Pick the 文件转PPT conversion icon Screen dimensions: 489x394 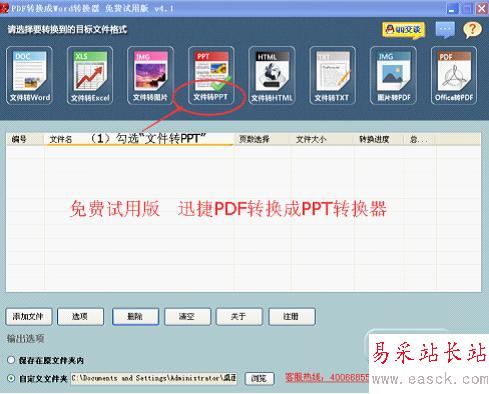coord(211,75)
